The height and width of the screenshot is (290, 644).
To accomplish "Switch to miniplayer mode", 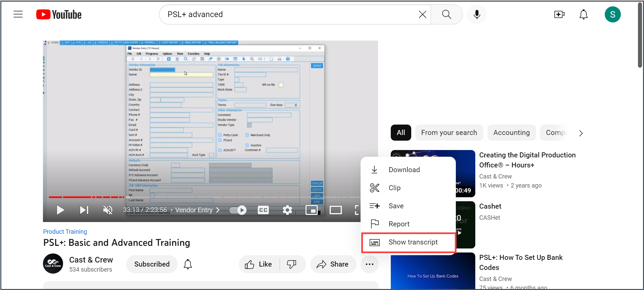I will click(312, 210).
